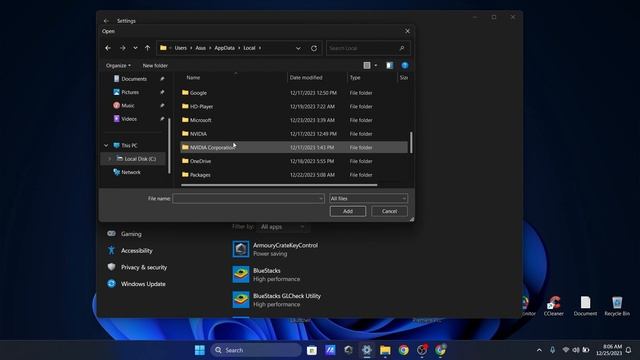The height and width of the screenshot is (360, 640).
Task: Open view options dropdown arrow
Action: click(376, 65)
